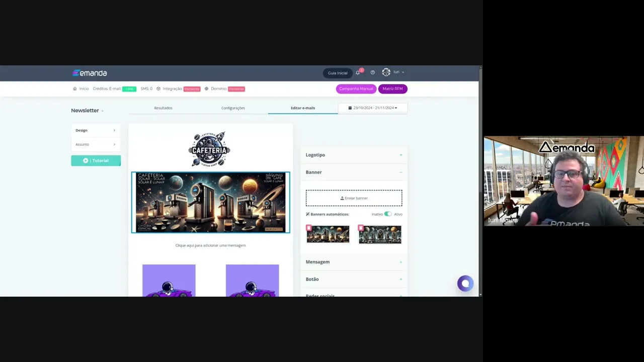
Task: Click the Tutorial button label
Action: coord(100,160)
